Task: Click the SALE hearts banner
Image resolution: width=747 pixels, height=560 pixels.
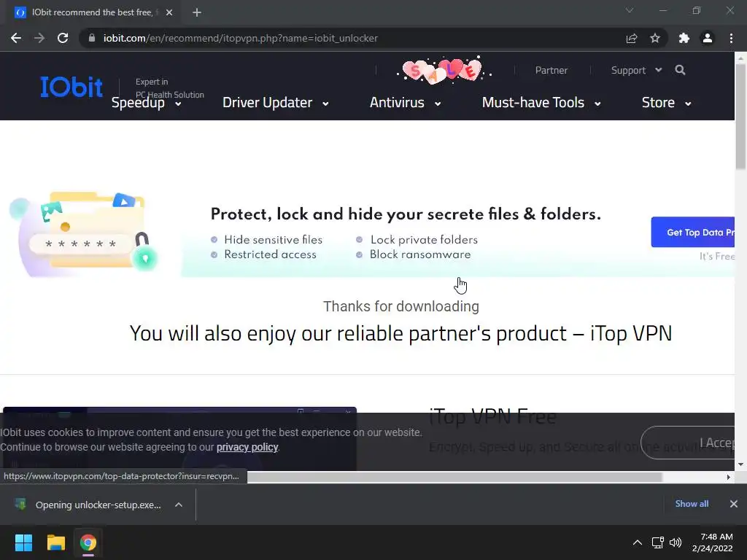Action: coord(444,71)
